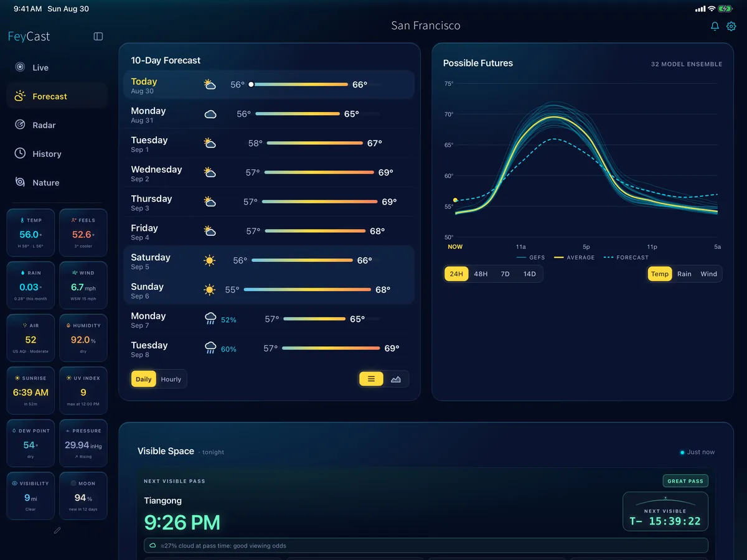Click the Nature spiral icon
The image size is (747, 560).
pos(20,182)
